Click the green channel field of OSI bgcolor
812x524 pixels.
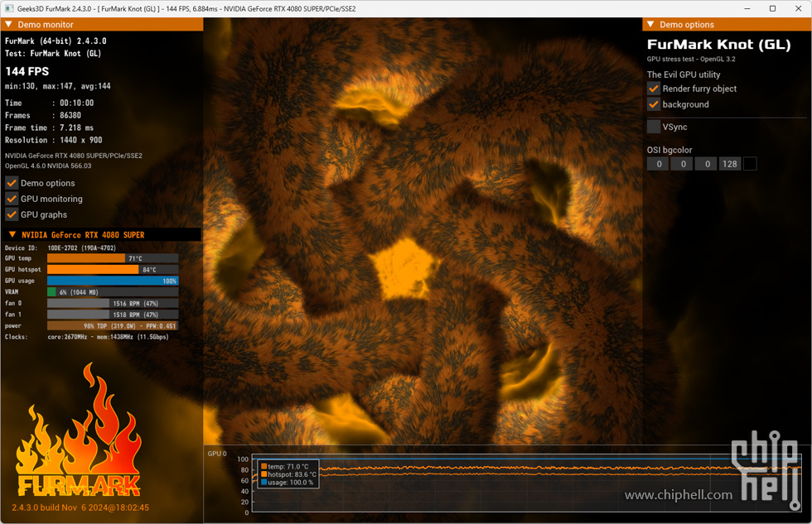[682, 164]
